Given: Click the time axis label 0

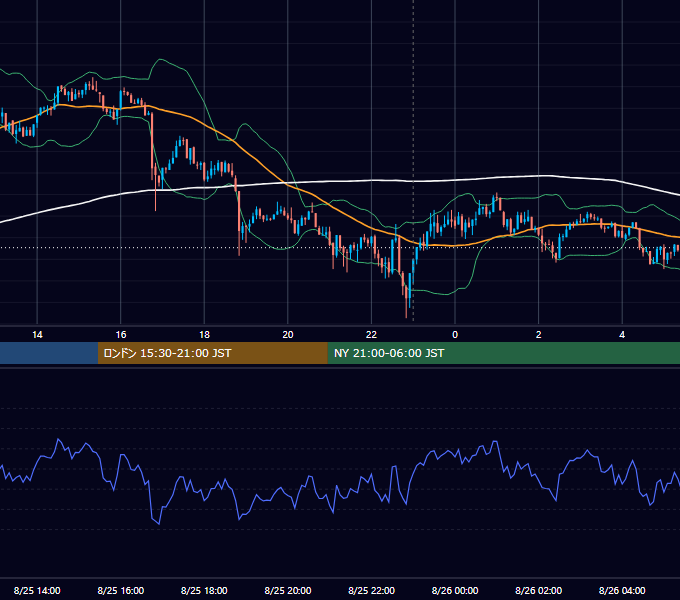Looking at the screenshot, I should pos(455,335).
